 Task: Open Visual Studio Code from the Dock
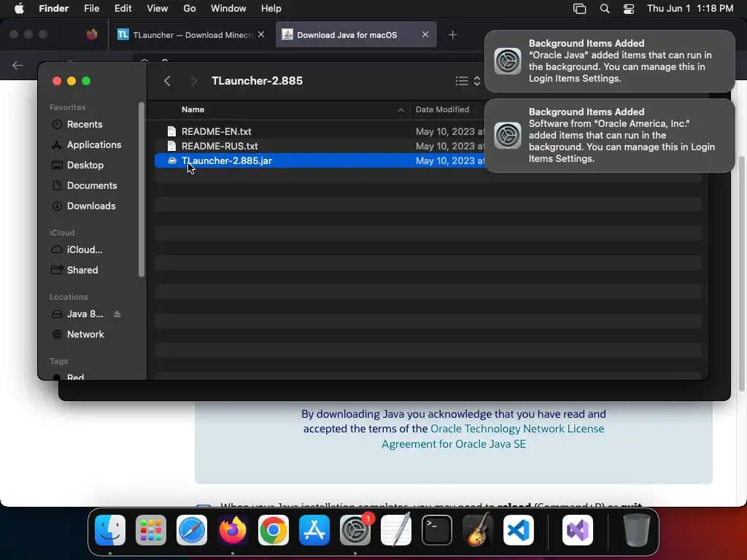(519, 530)
